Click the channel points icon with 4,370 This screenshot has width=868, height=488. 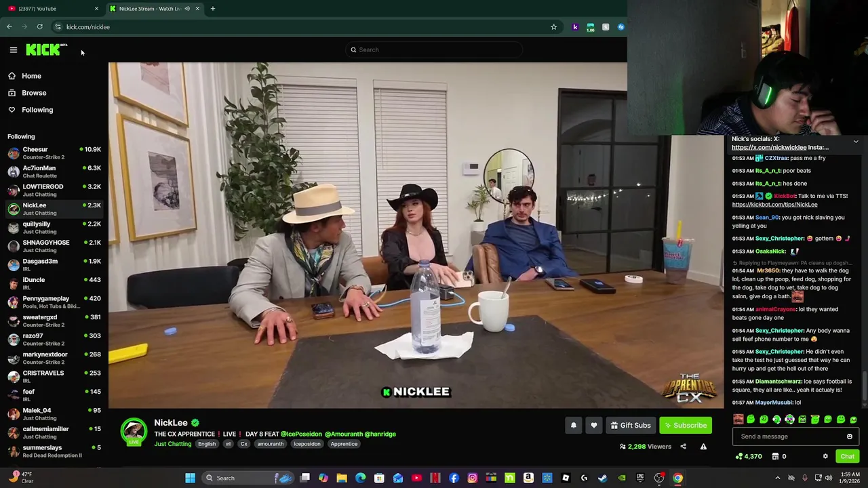[x=749, y=456]
